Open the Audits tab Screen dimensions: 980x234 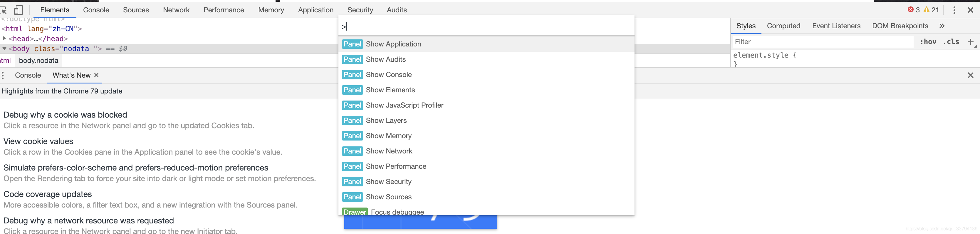pos(397,10)
